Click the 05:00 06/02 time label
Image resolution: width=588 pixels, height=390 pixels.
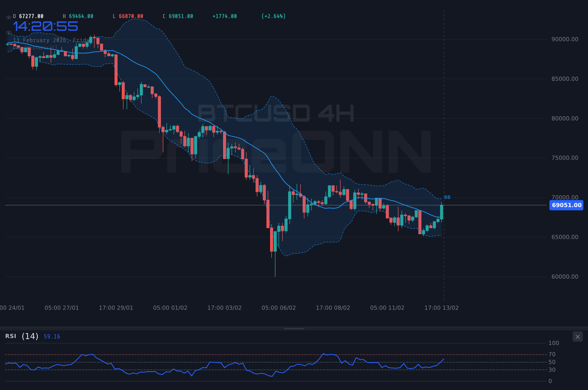pos(279,308)
